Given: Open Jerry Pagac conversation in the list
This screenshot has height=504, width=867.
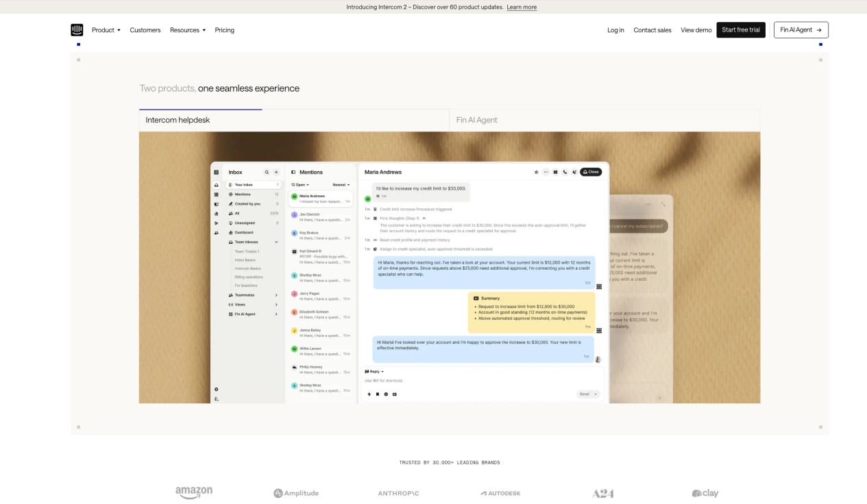Looking at the screenshot, I should click(321, 296).
